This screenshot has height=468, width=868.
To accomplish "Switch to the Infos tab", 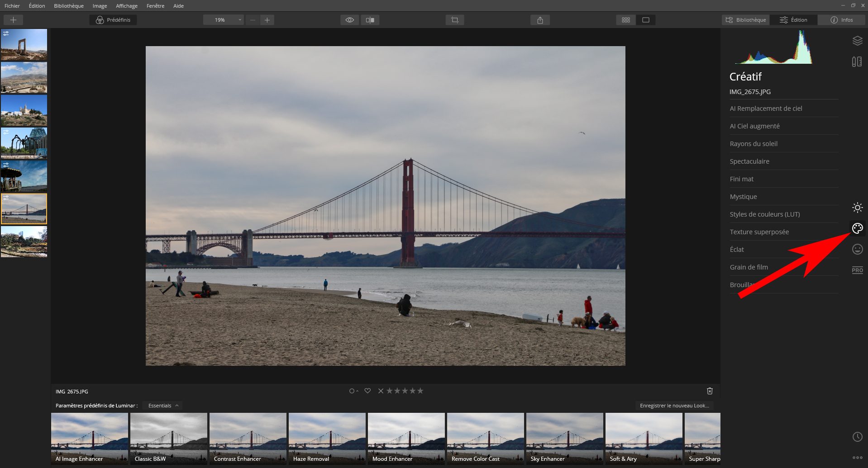I will 841,19.
